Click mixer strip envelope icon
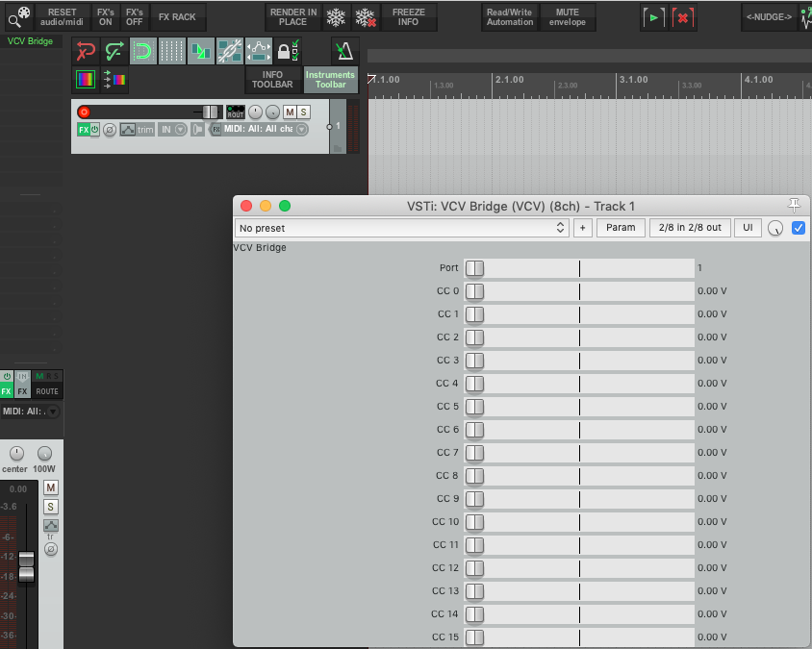This screenshot has width=812, height=649. (51, 525)
